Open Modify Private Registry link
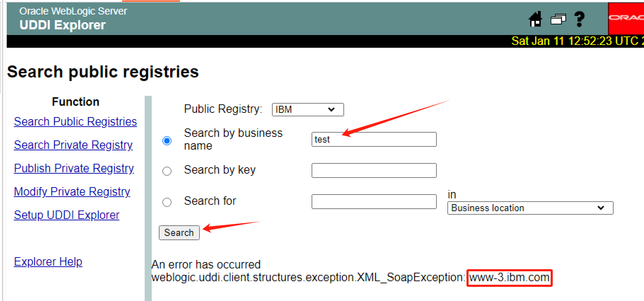This screenshot has height=301, width=644. 72,192
